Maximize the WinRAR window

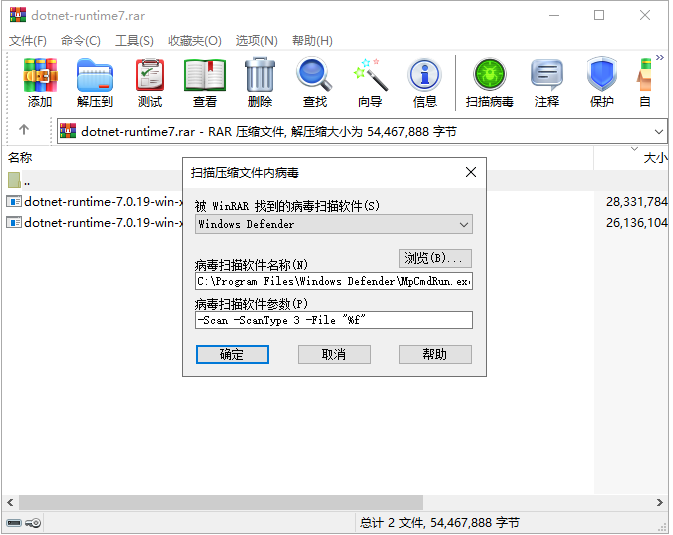click(599, 15)
